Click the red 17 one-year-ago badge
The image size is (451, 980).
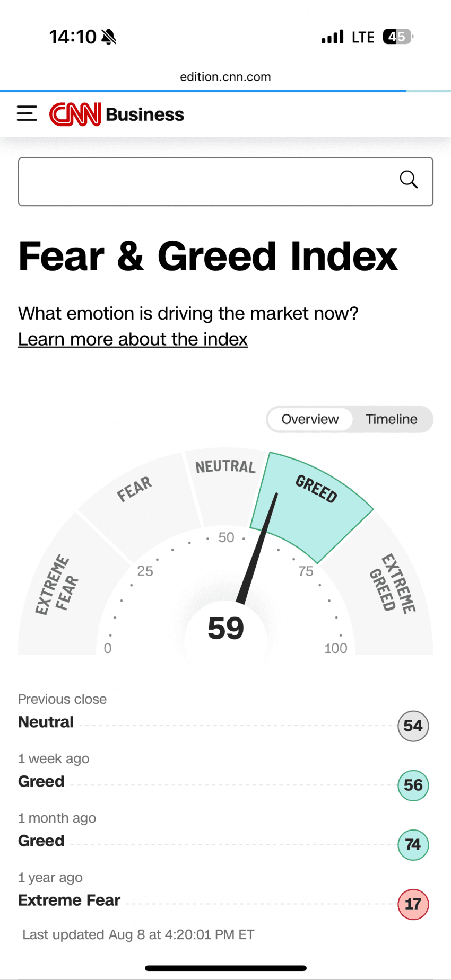point(413,904)
